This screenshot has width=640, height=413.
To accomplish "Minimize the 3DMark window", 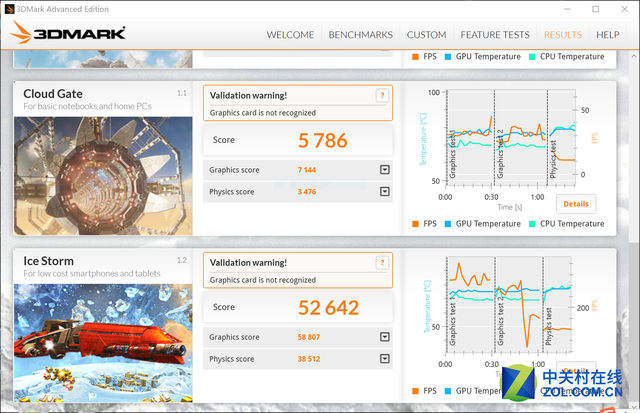I will [x=567, y=9].
